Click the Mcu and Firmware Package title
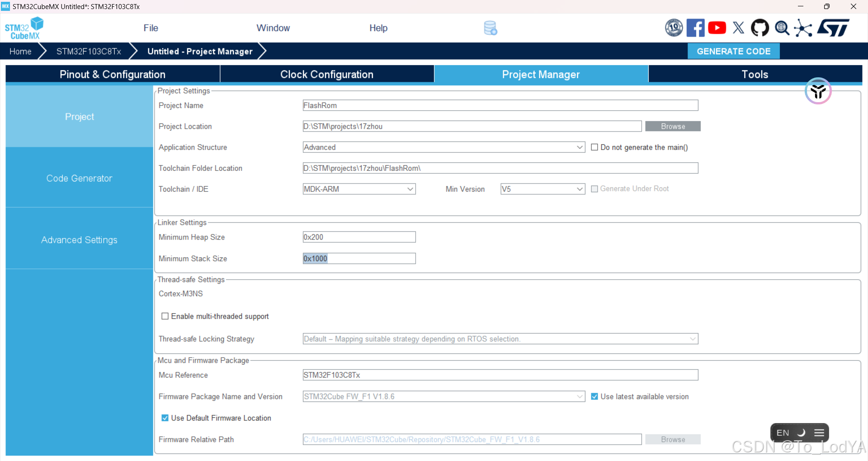This screenshot has height=461, width=868. (x=203, y=360)
